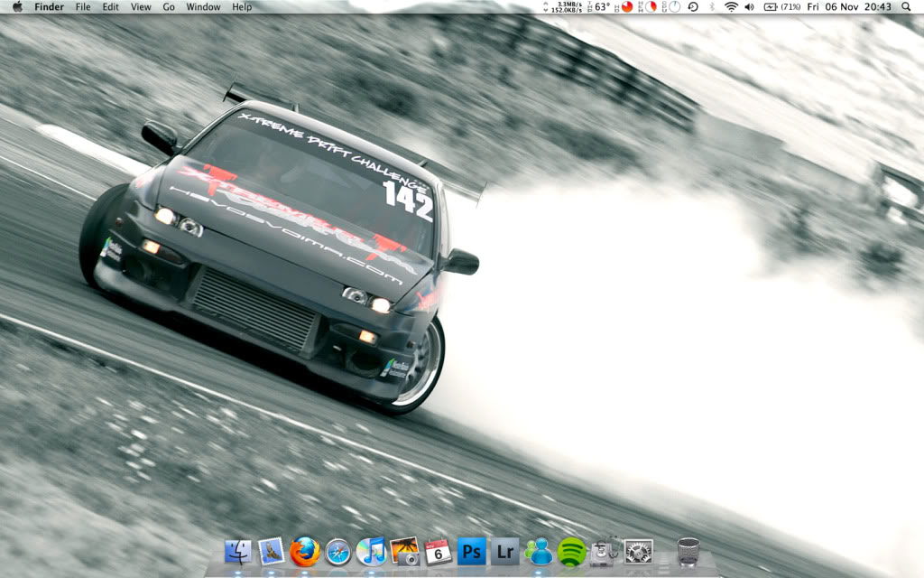This screenshot has width=924, height=578.
Task: Launch Mail app with eagle stamp icon
Action: tap(271, 552)
